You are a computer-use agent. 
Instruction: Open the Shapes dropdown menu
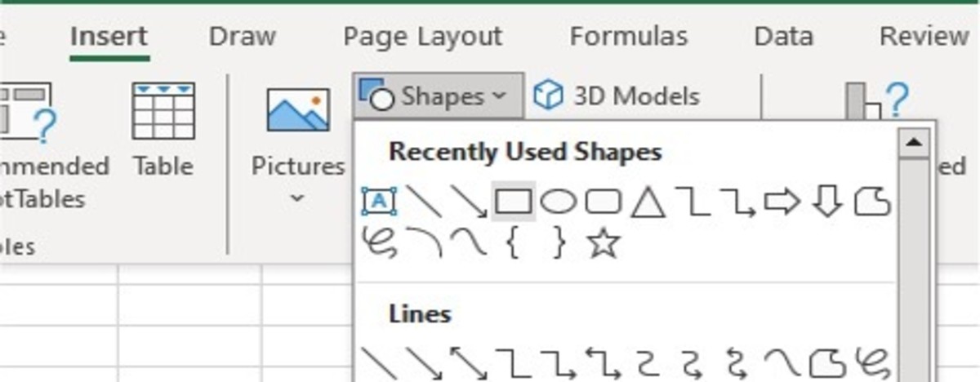[438, 96]
